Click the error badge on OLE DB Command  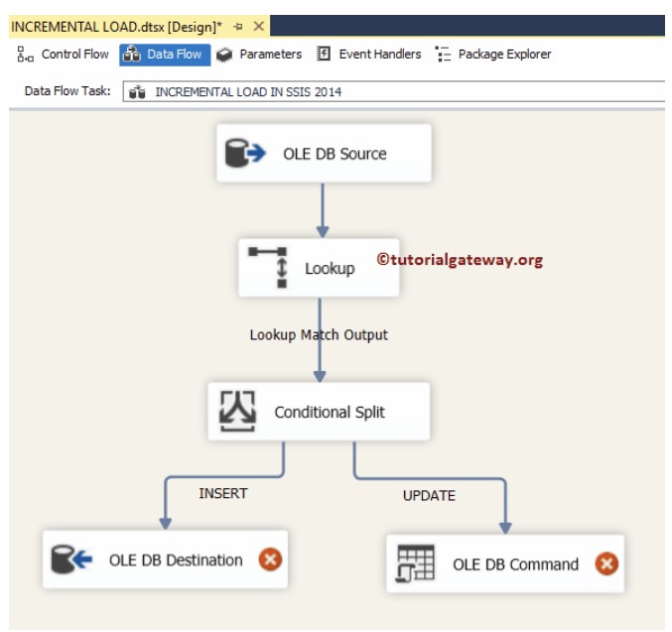[606, 564]
